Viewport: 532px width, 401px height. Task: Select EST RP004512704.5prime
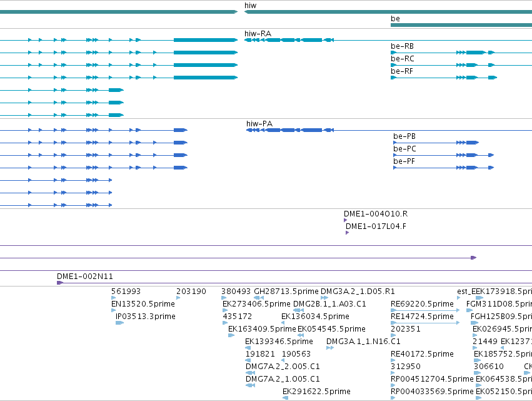(x=432, y=379)
